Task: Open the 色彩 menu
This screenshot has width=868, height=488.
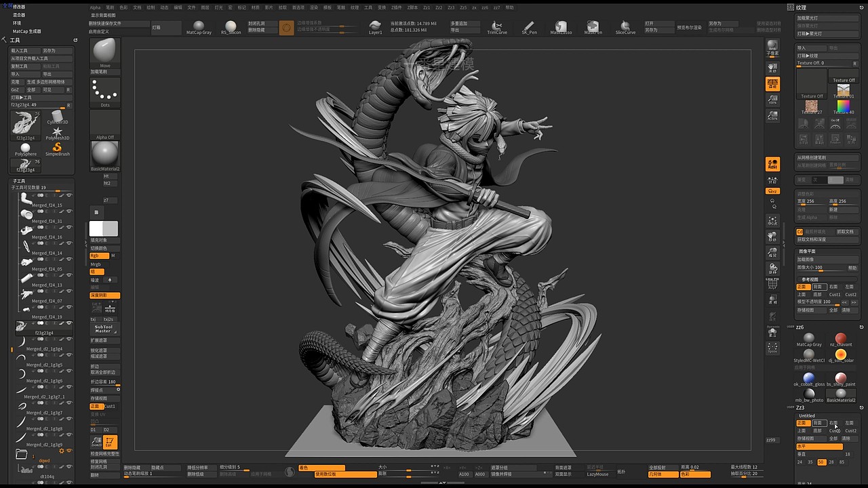Action: point(123,7)
